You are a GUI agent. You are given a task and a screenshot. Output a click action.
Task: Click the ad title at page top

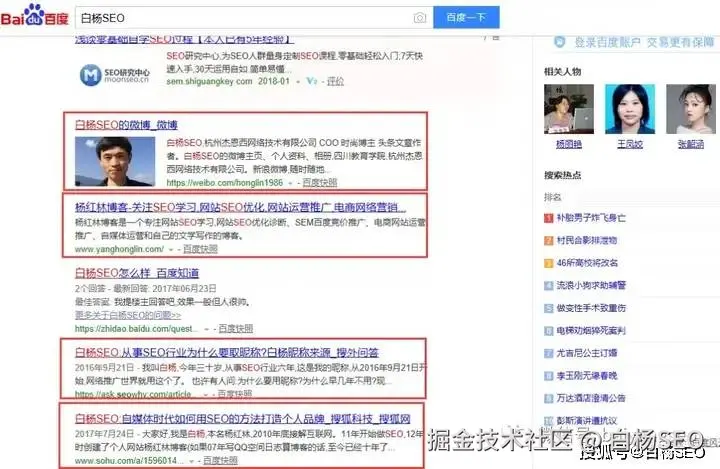184,39
